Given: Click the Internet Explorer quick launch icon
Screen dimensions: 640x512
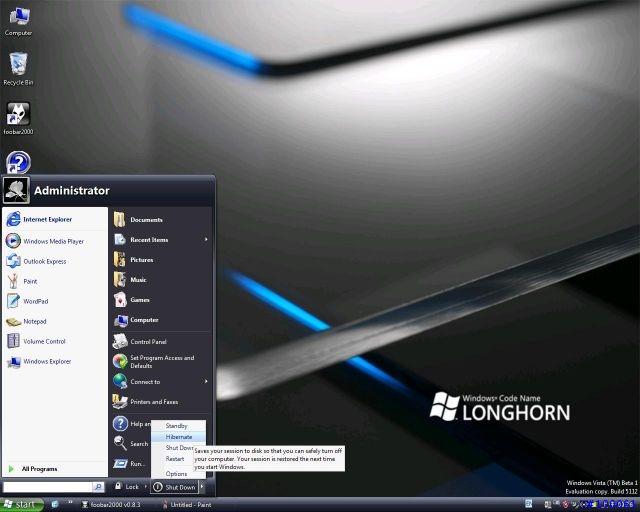Looking at the screenshot, I should [x=55, y=505].
